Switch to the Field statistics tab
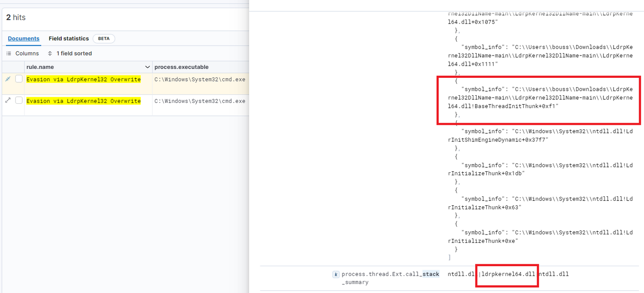 [x=69, y=38]
